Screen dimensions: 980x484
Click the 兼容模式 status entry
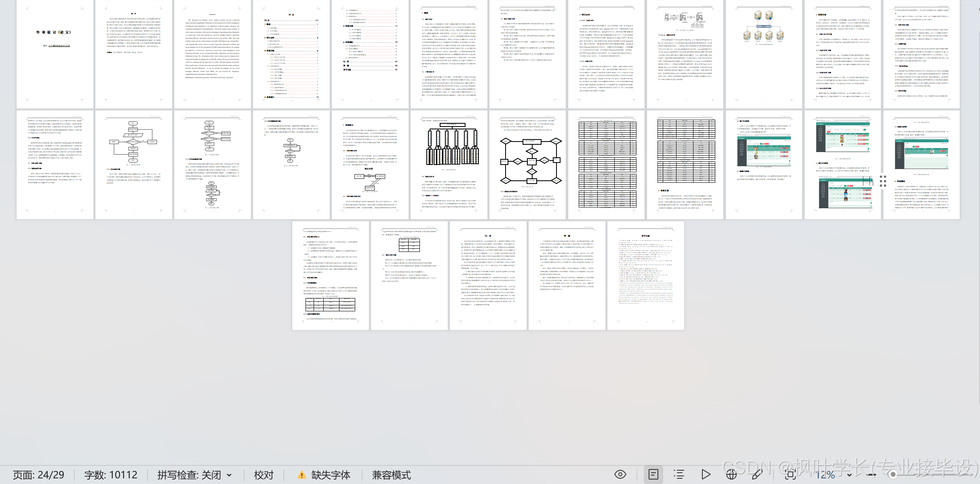[x=391, y=475]
